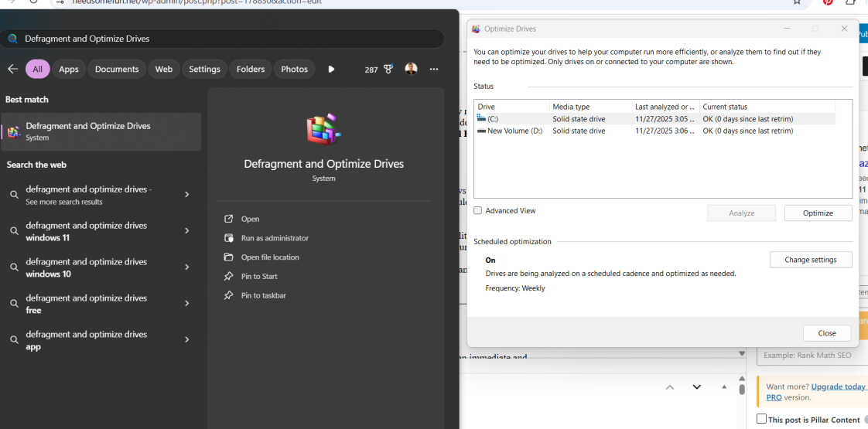Image resolution: width=868 pixels, height=429 pixels.
Task: Click the Upgrade today link
Action: pos(838,387)
